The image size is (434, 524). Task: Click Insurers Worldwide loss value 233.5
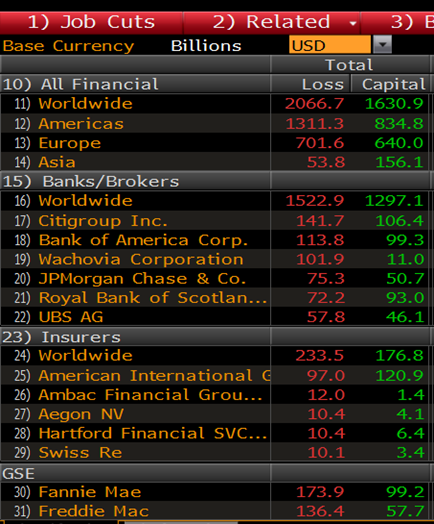(319, 356)
